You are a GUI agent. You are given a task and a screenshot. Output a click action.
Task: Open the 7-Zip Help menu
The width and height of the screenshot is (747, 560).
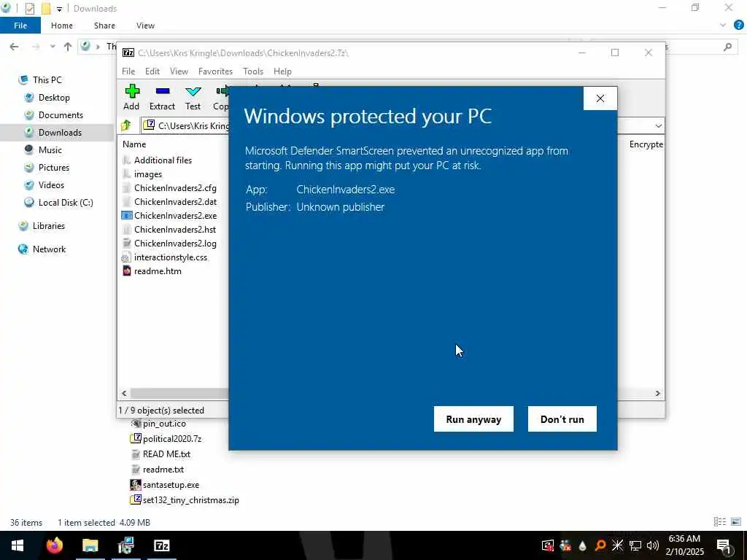282,71
